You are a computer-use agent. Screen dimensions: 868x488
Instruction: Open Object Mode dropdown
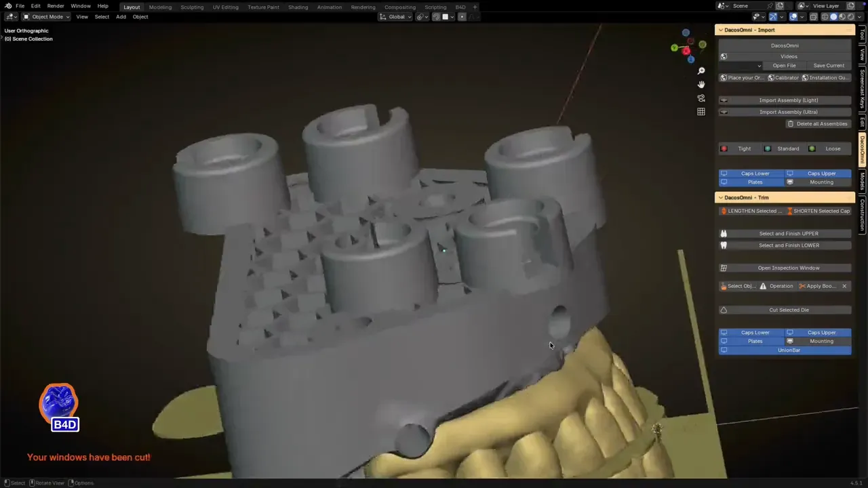[x=46, y=16]
